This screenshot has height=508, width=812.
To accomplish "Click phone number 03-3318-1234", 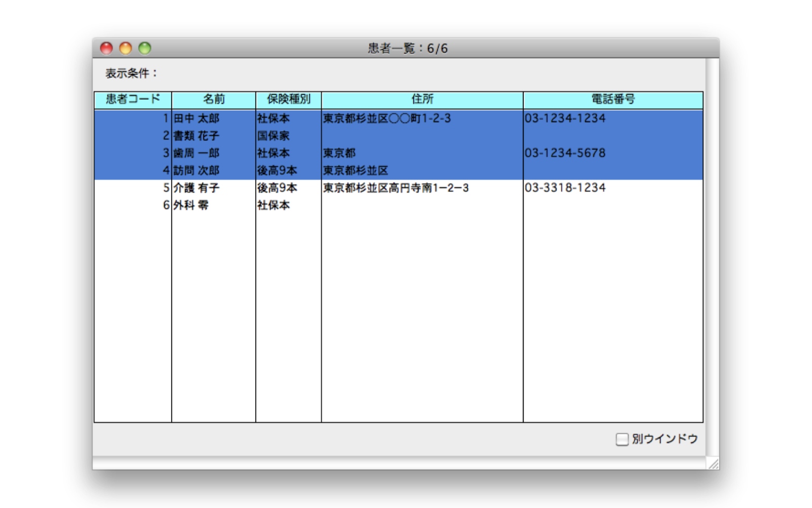I will click(x=565, y=188).
